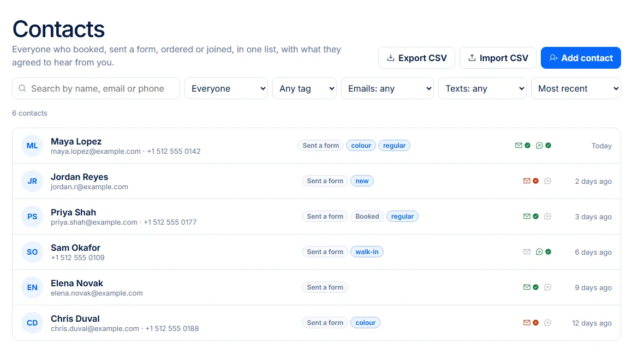Open the Everyone audience dropdown

pyautogui.click(x=226, y=88)
